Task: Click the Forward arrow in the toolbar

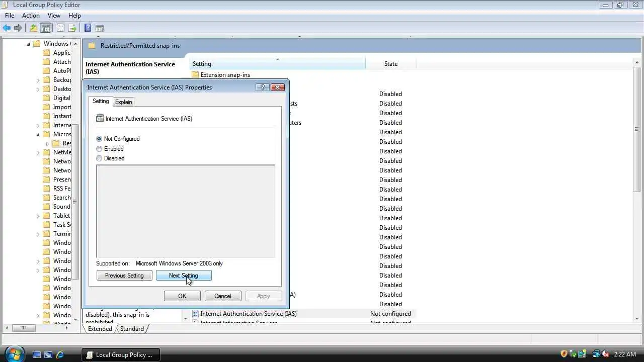Action: 18,28
